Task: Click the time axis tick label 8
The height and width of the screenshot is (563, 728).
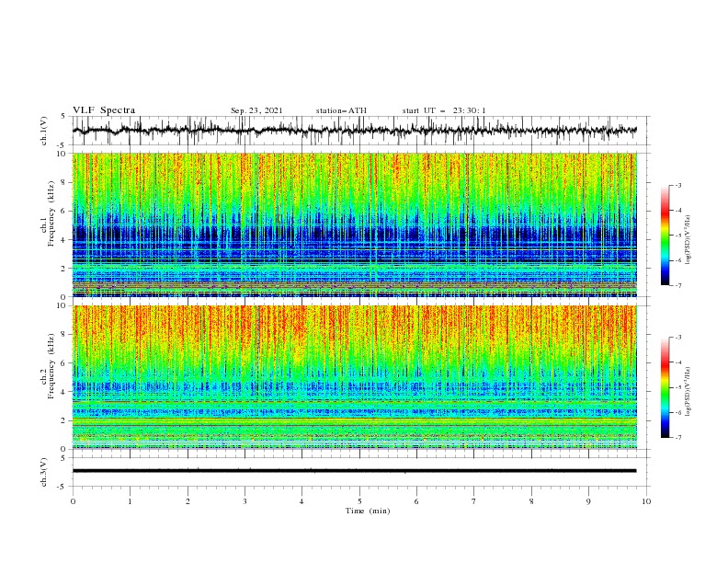Action: point(531,501)
